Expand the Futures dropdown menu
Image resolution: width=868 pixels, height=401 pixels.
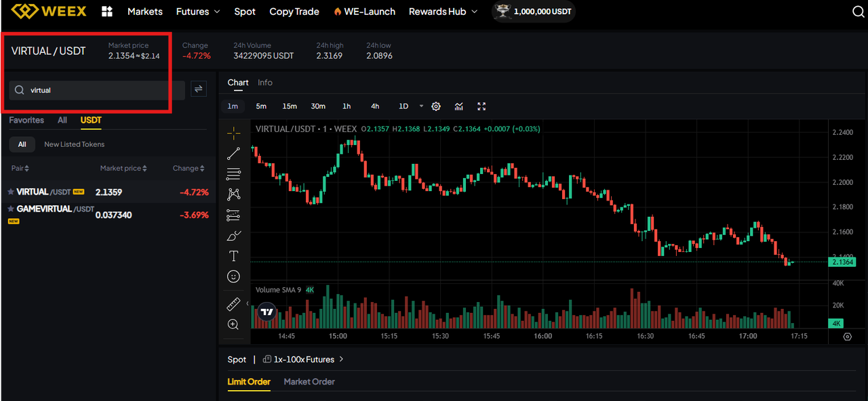pyautogui.click(x=198, y=12)
